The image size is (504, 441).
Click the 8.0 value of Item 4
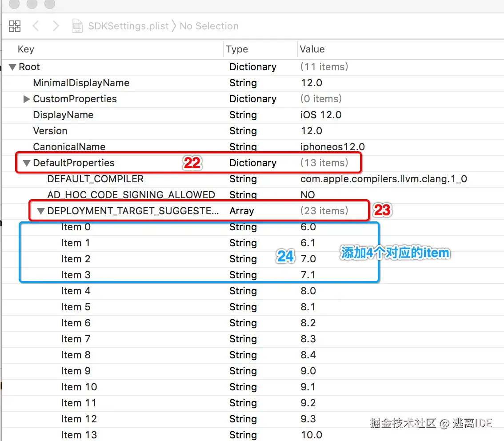click(308, 291)
